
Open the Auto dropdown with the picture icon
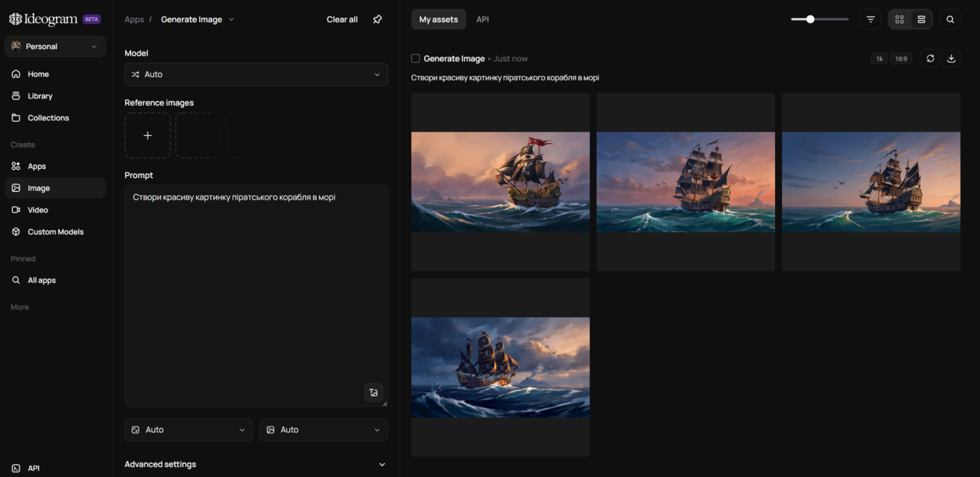click(323, 430)
